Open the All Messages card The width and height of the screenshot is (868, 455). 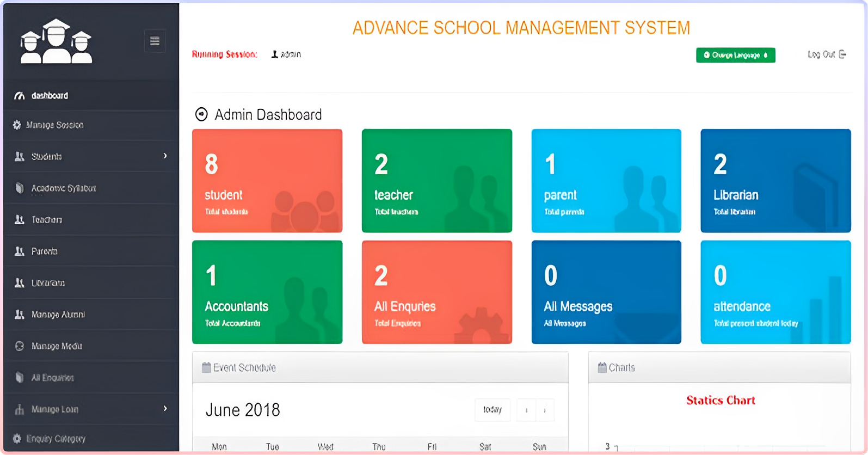point(606,292)
